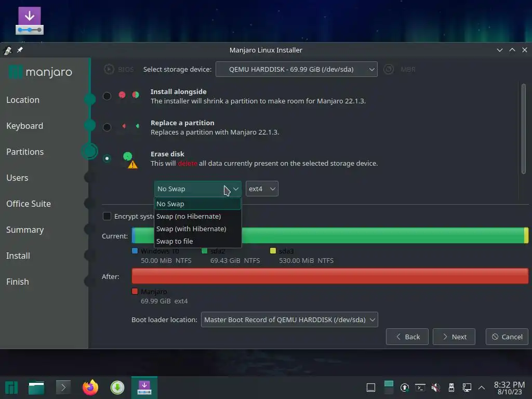Click the green sda2 legend swatch
The width and height of the screenshot is (532, 399).
pyautogui.click(x=204, y=251)
